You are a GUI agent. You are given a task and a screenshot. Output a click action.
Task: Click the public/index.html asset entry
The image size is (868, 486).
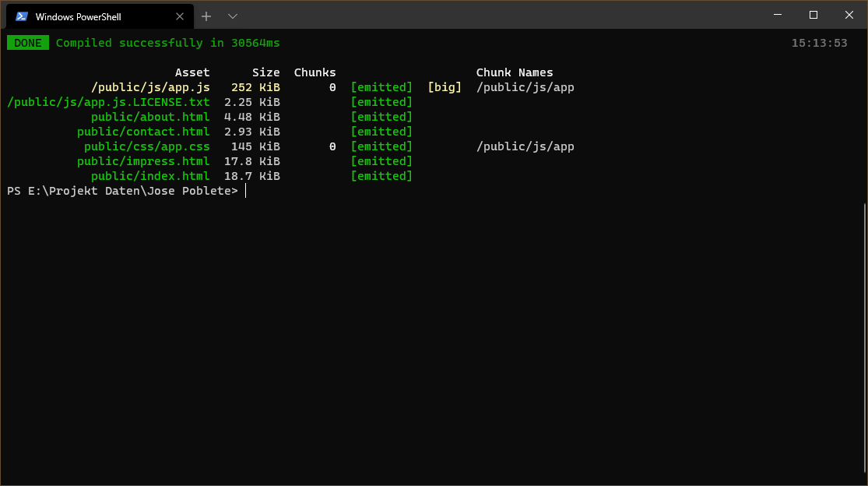pyautogui.click(x=150, y=176)
